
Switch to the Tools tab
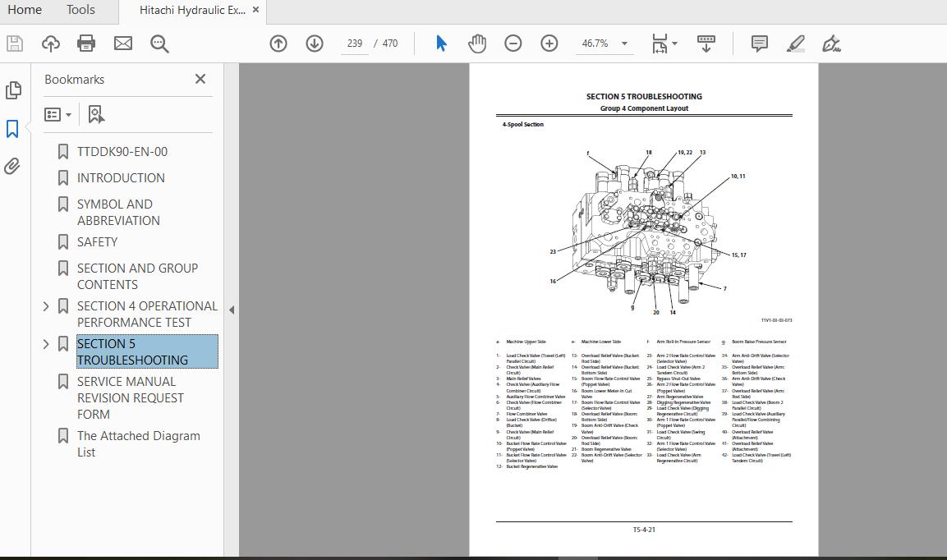81,10
